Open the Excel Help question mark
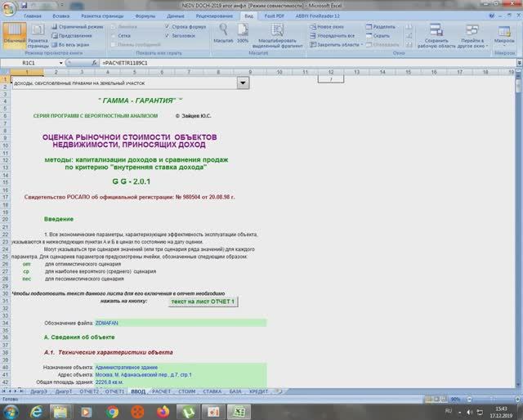Image resolution: width=523 pixels, height=420 pixels. coord(492,16)
